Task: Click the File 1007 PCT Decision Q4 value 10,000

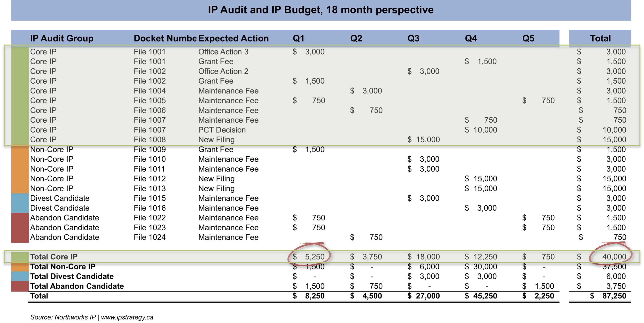Action: pos(485,130)
